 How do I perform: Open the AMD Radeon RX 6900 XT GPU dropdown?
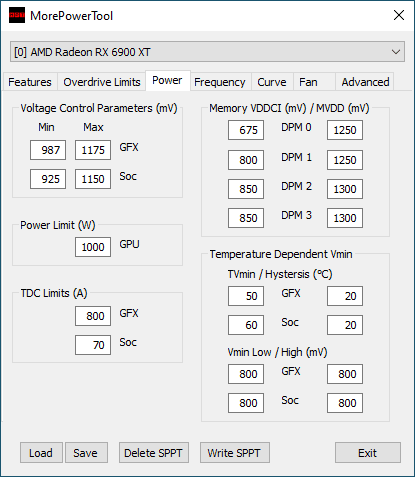207,52
